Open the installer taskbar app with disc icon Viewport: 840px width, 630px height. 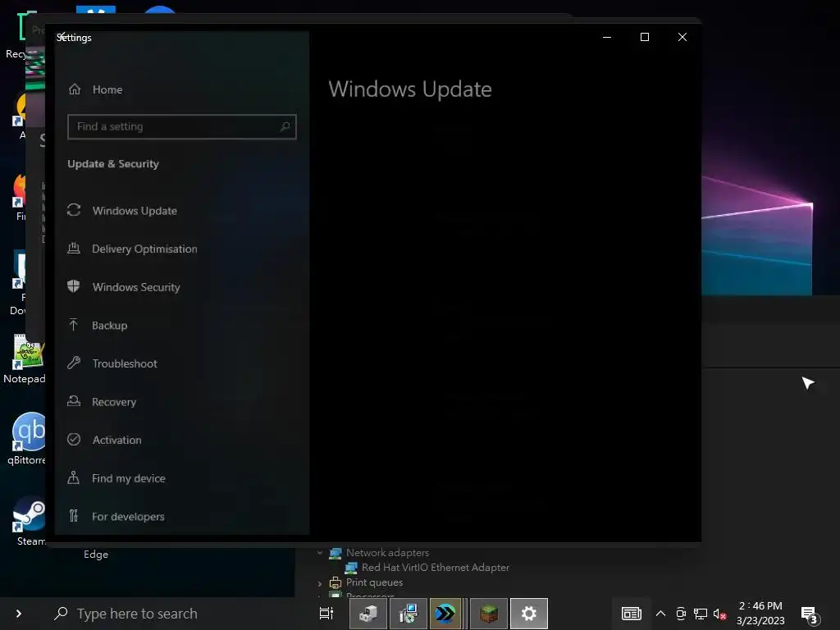pos(409,614)
